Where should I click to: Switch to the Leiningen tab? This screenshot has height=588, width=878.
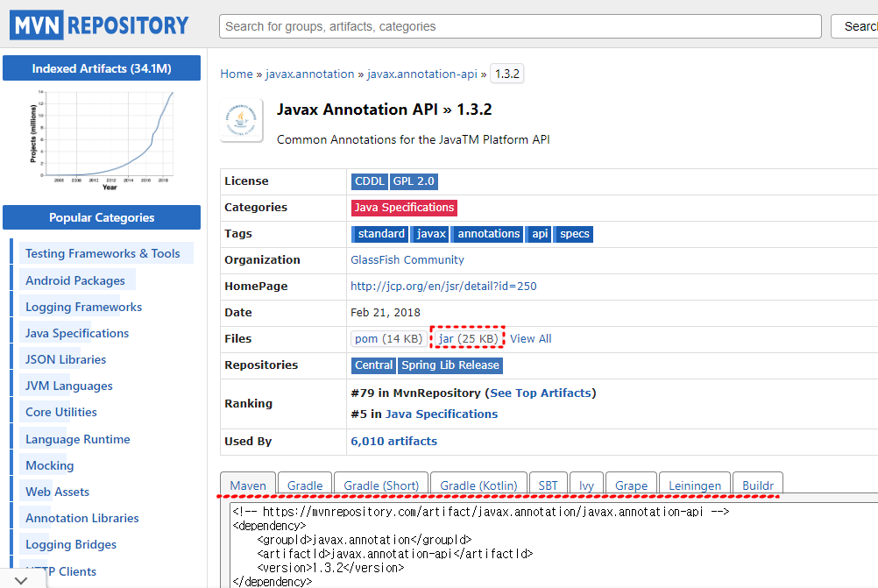[694, 485]
